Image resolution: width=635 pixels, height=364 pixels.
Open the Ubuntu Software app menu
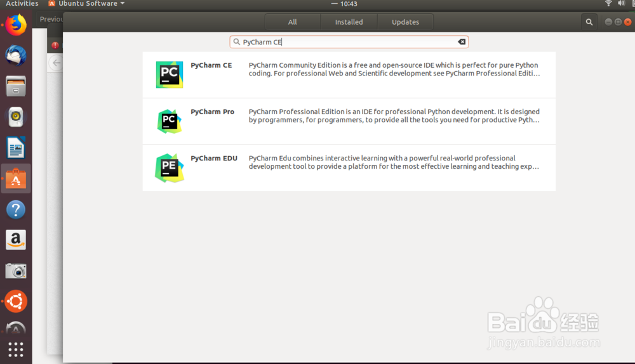point(86,4)
